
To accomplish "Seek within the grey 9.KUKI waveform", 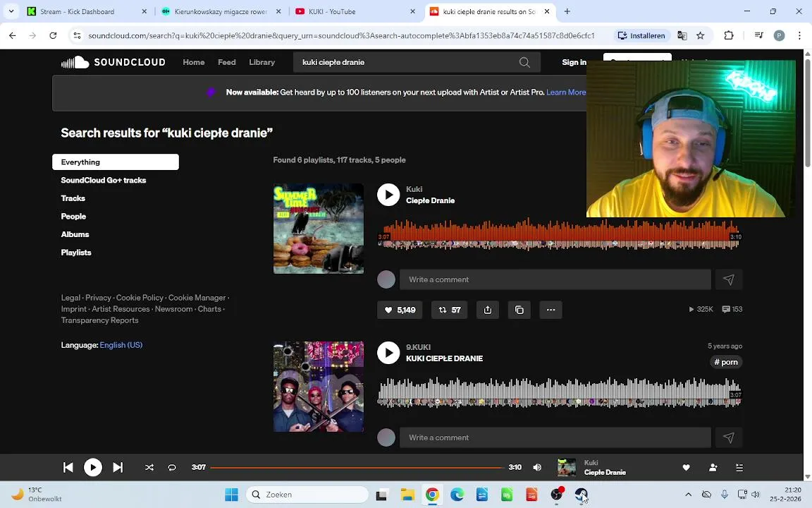I will pyautogui.click(x=560, y=392).
